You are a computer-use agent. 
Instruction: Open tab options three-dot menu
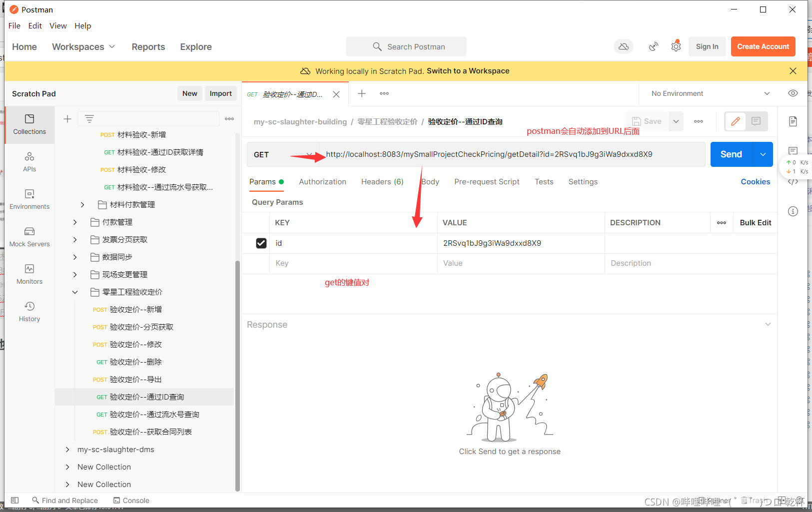384,93
